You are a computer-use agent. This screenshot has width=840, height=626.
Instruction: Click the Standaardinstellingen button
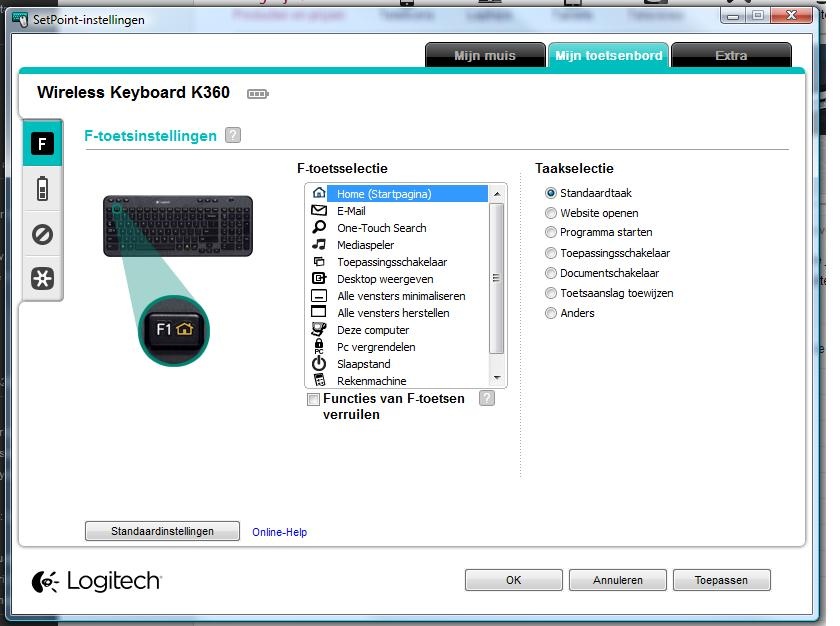pyautogui.click(x=162, y=531)
